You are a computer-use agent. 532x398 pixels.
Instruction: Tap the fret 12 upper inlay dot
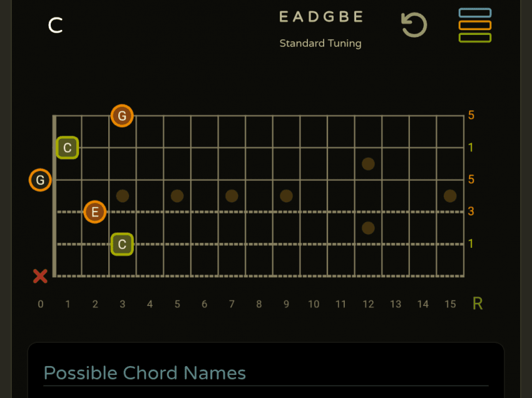point(368,164)
